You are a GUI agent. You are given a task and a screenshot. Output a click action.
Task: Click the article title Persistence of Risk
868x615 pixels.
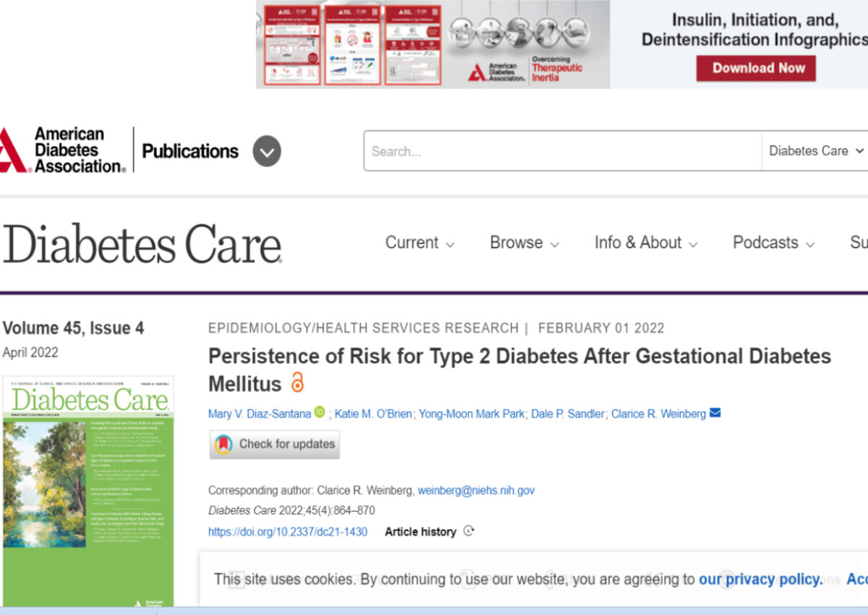click(519, 369)
